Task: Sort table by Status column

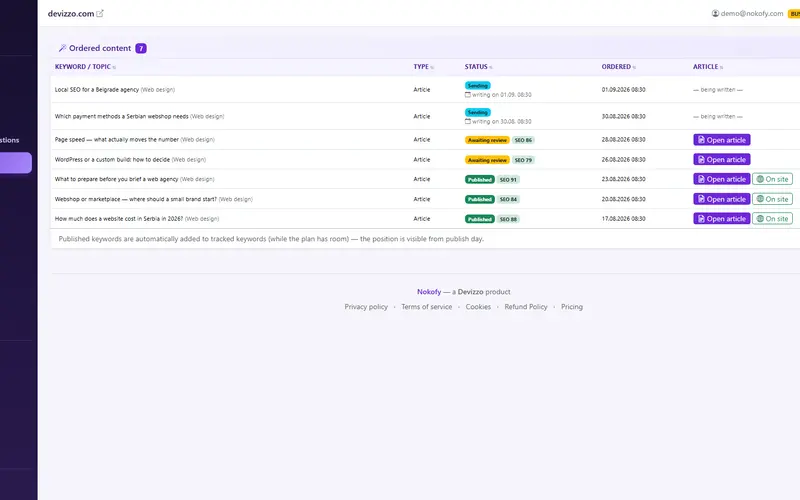Action: point(479,67)
